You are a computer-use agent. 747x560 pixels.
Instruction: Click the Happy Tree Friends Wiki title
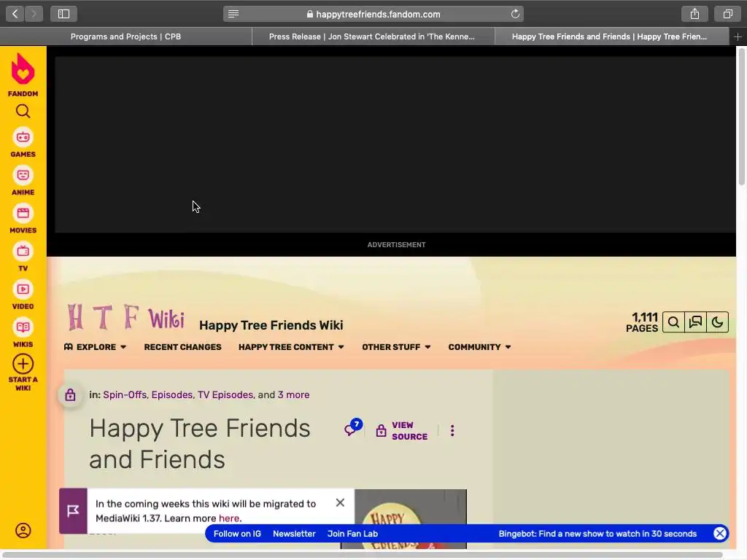click(x=271, y=325)
